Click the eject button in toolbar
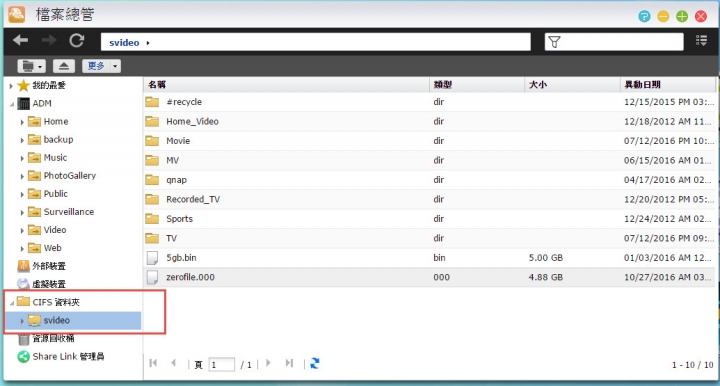Screen dimensions: 720x386 click(64, 66)
